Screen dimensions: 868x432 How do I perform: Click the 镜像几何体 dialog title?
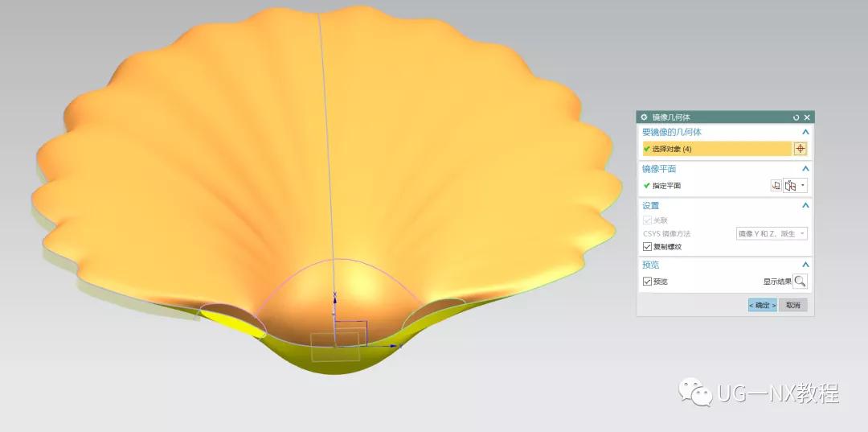pos(671,117)
